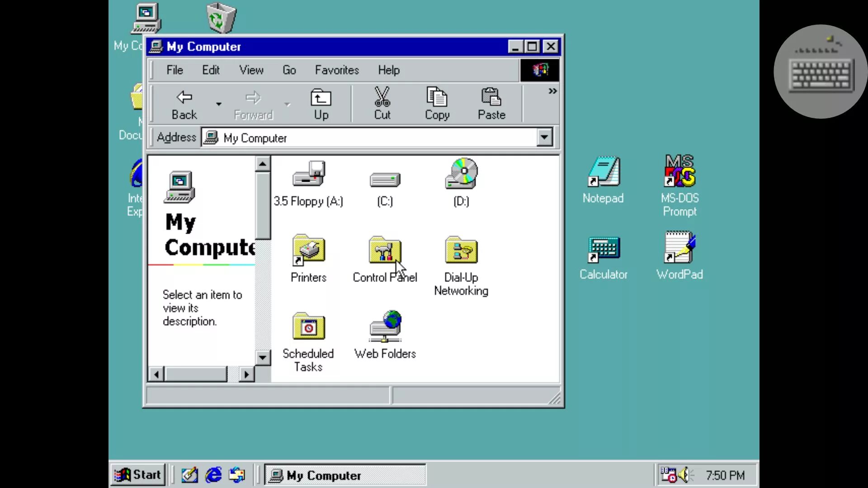Open the View menu
The width and height of the screenshot is (868, 488).
tap(251, 70)
